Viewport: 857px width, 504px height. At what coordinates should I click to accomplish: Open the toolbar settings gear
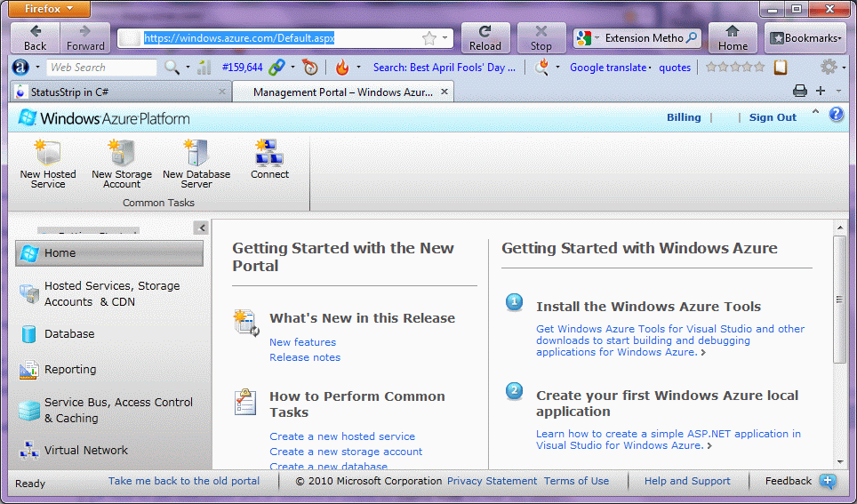point(829,68)
